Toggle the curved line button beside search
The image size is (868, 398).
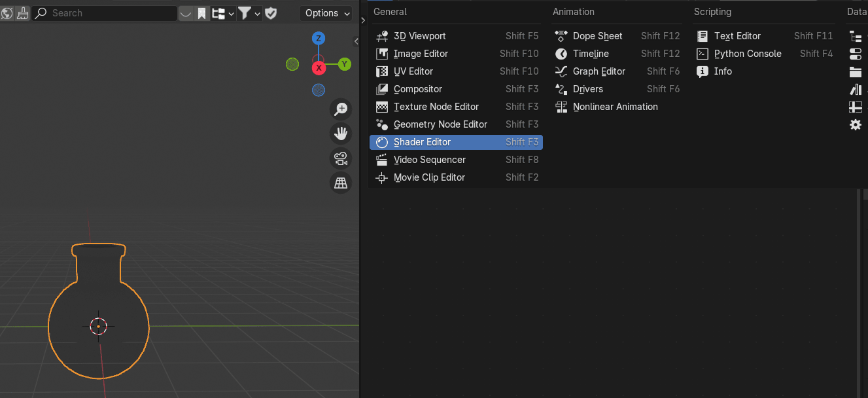[186, 13]
